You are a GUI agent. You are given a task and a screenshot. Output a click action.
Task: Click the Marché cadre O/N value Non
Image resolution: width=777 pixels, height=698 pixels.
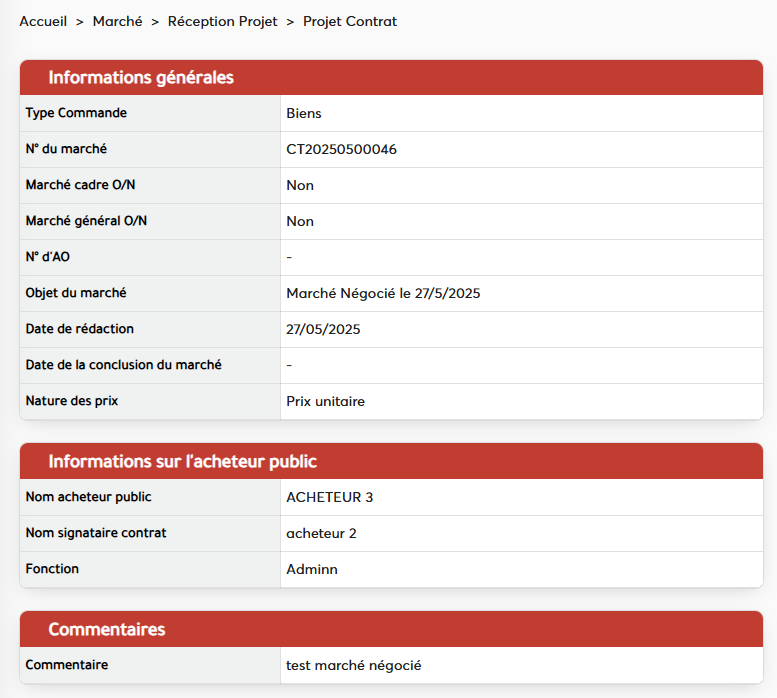coord(300,185)
